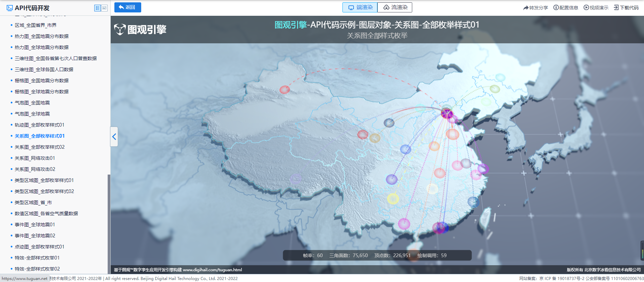
Task: Open 视频演示 video demo
Action: point(596,8)
